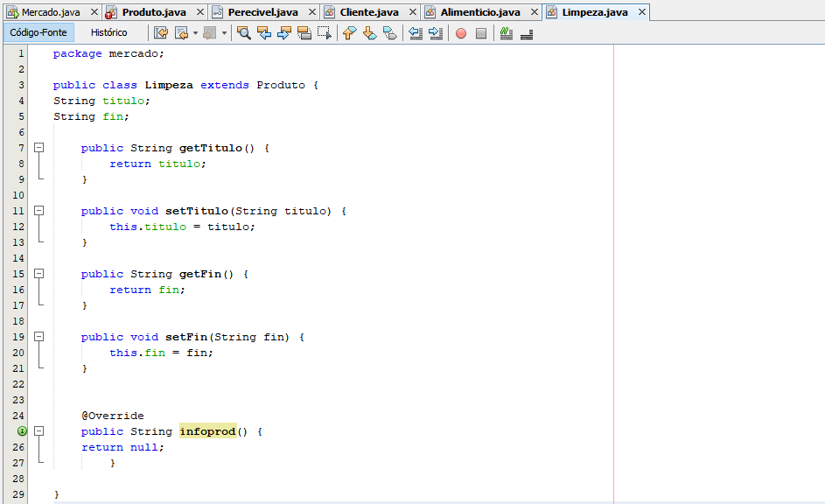
Task: Click the 'return titulo;' statement
Action: pos(157,164)
